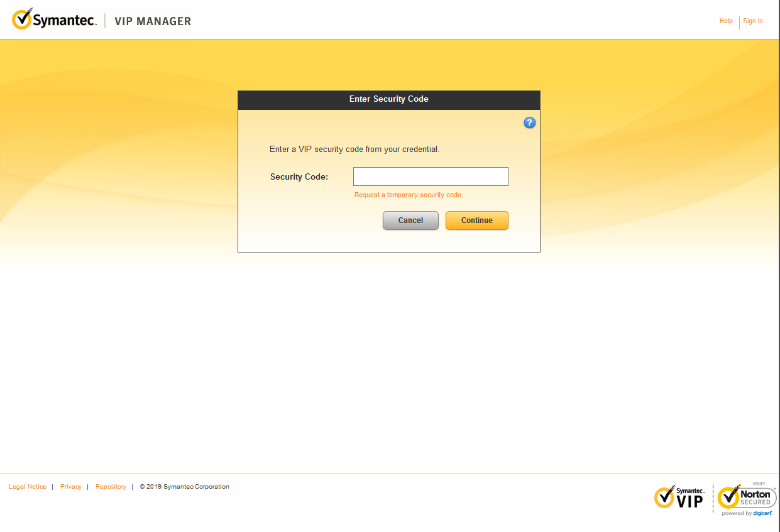Screen dimensions: 780x532
Task: Click the VIP MANAGER header title
Action: click(153, 21)
